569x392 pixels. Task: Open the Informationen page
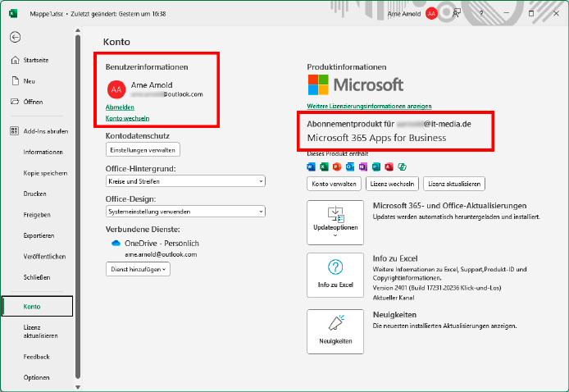[43, 152]
